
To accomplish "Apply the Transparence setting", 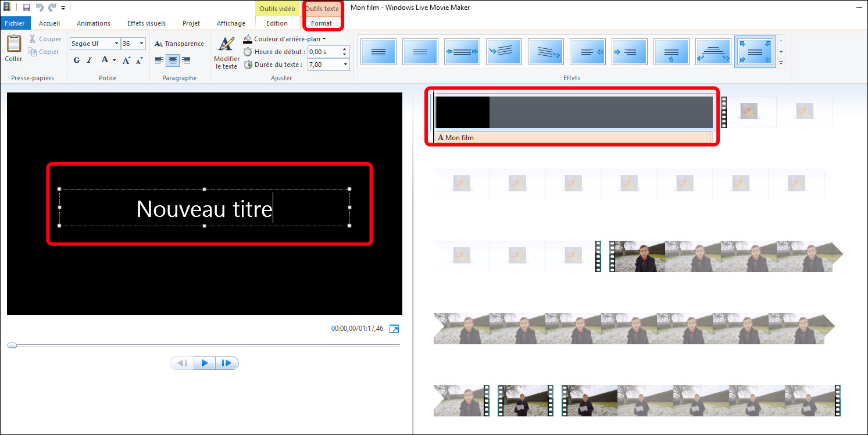I will coord(179,43).
